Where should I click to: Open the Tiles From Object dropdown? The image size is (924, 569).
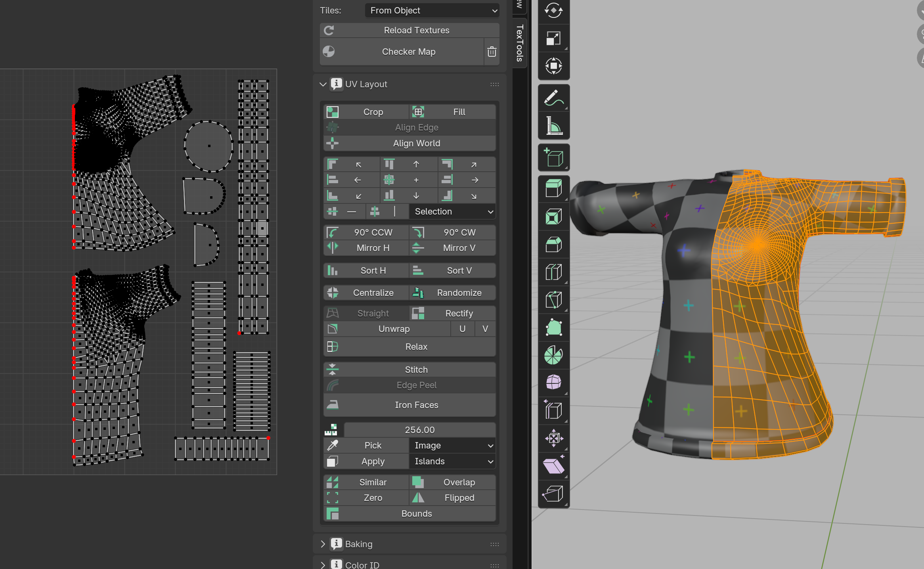[432, 11]
